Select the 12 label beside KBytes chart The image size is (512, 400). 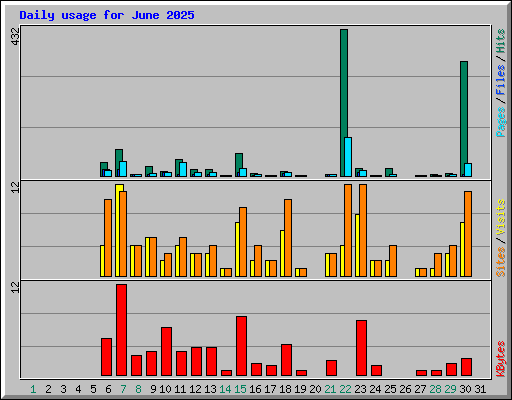15,287
